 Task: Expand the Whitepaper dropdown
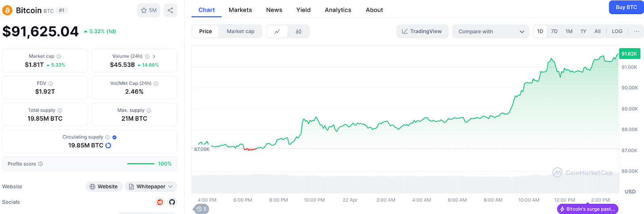tap(151, 187)
